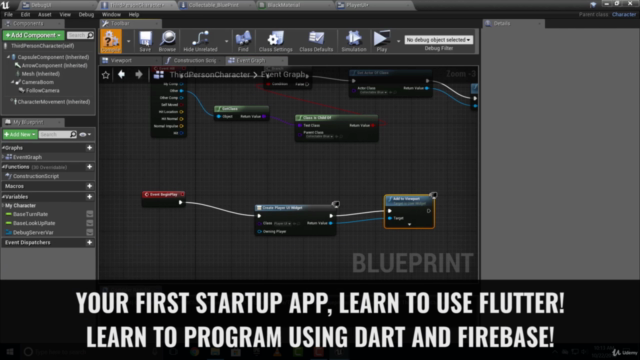The width and height of the screenshot is (640, 360).
Task: Open Class Defaults
Action: tap(316, 41)
